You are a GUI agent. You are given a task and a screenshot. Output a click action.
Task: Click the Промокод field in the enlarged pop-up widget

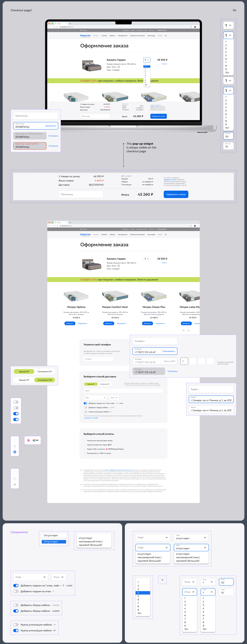click(x=81, y=194)
